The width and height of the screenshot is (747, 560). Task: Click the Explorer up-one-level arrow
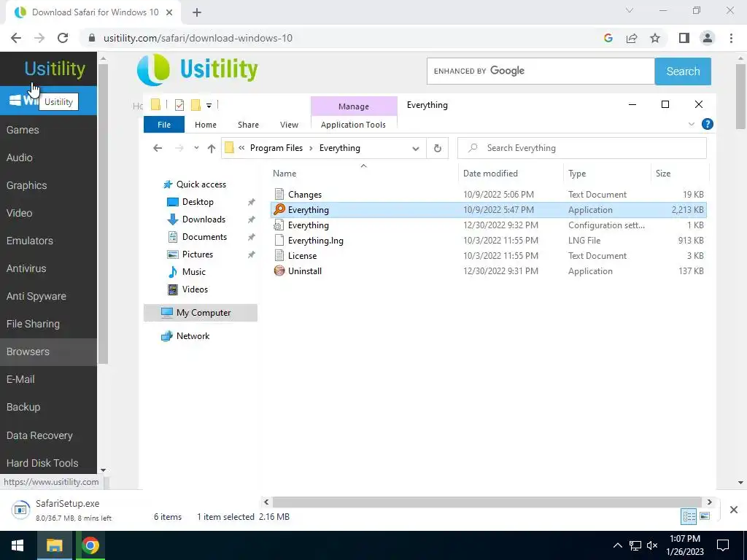point(212,148)
